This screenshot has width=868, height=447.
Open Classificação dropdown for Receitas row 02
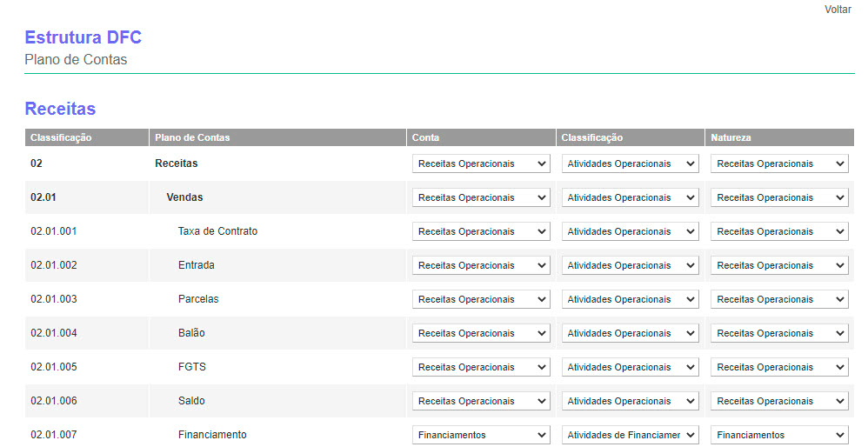tap(630, 163)
